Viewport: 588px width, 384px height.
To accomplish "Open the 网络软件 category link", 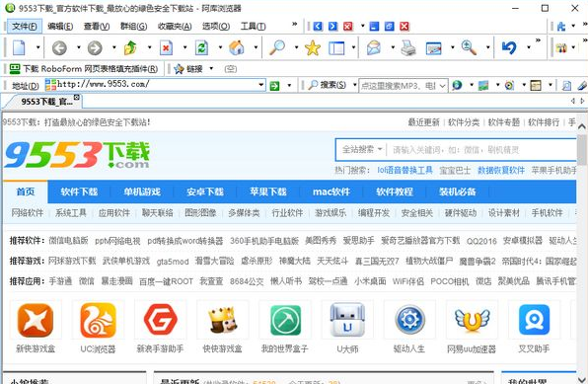I will point(27,213).
